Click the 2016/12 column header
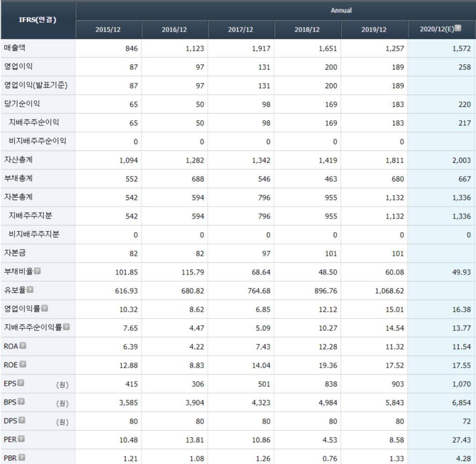Viewport: 476px width, 464px height. 174,30
